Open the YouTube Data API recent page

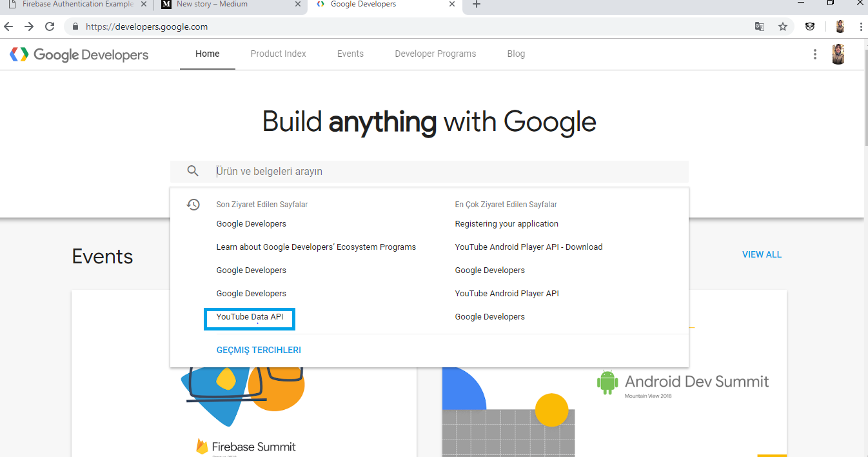250,317
